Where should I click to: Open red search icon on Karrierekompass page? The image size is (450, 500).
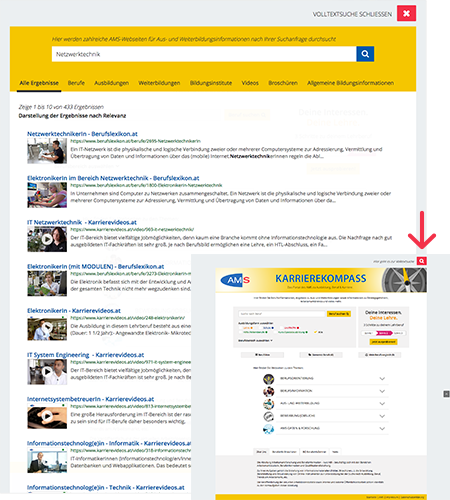pyautogui.click(x=422, y=261)
